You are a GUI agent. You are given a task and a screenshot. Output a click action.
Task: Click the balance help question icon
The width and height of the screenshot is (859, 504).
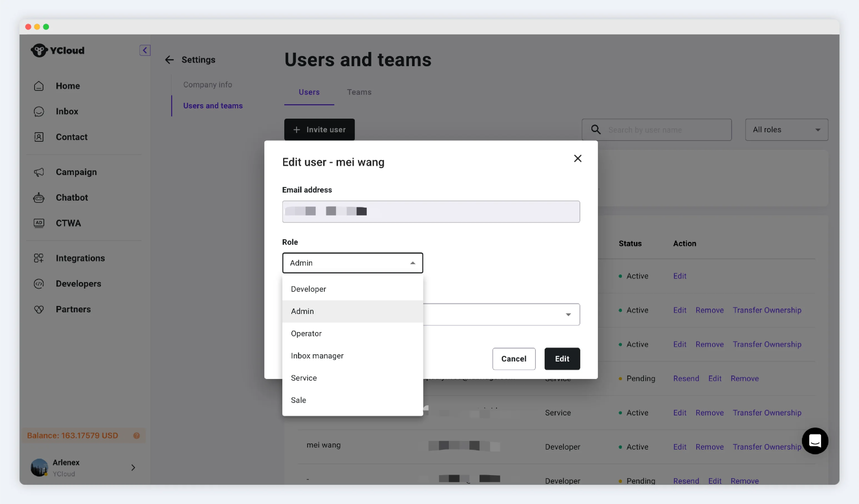(x=137, y=435)
